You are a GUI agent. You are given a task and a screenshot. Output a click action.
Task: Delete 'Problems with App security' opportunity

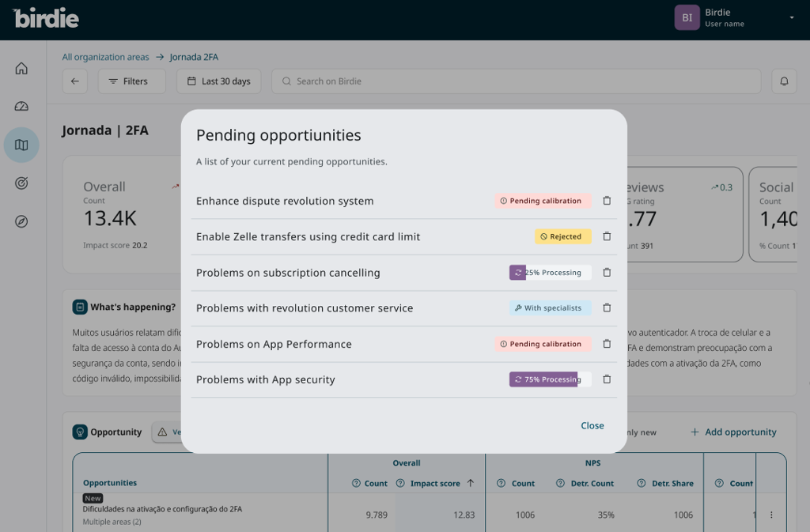point(607,379)
